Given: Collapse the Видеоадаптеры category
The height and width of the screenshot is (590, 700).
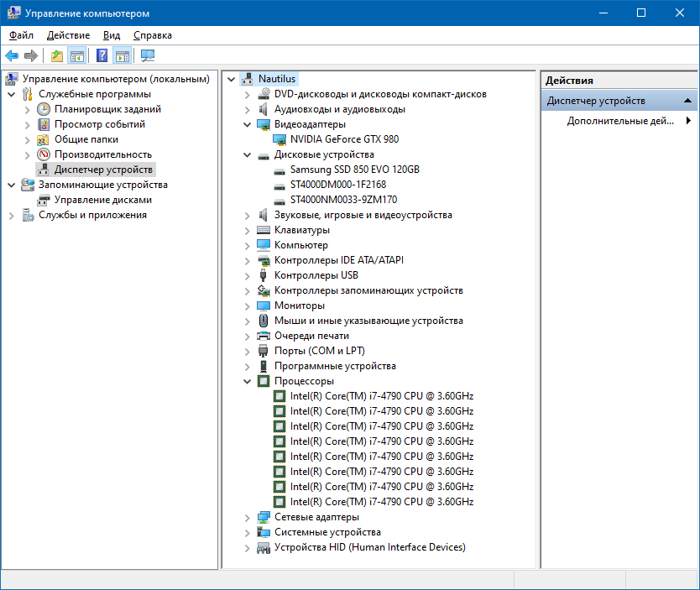Looking at the screenshot, I should click(x=247, y=124).
